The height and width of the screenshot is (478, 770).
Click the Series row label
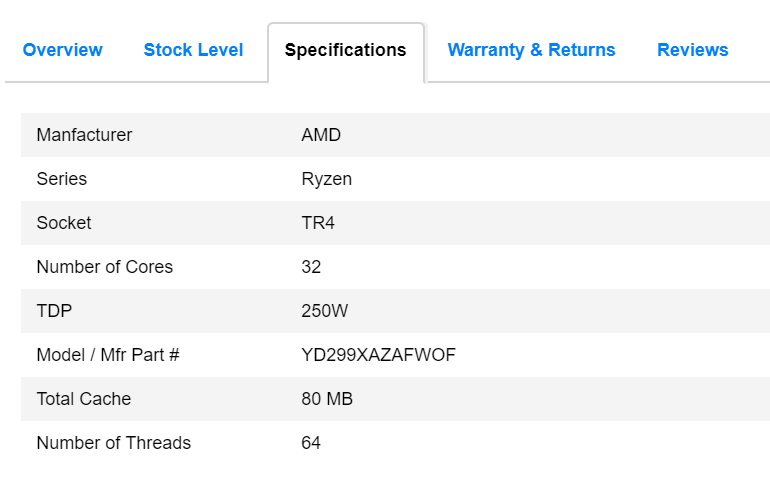(61, 179)
